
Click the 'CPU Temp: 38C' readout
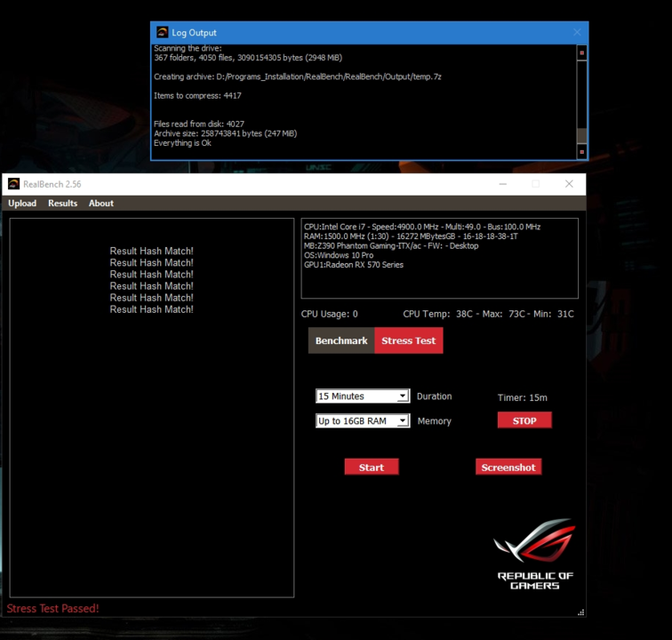tap(437, 314)
